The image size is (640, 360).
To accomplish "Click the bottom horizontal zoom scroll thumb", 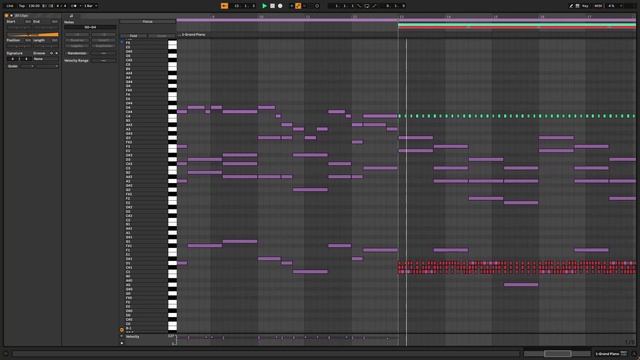I will coord(558,353).
